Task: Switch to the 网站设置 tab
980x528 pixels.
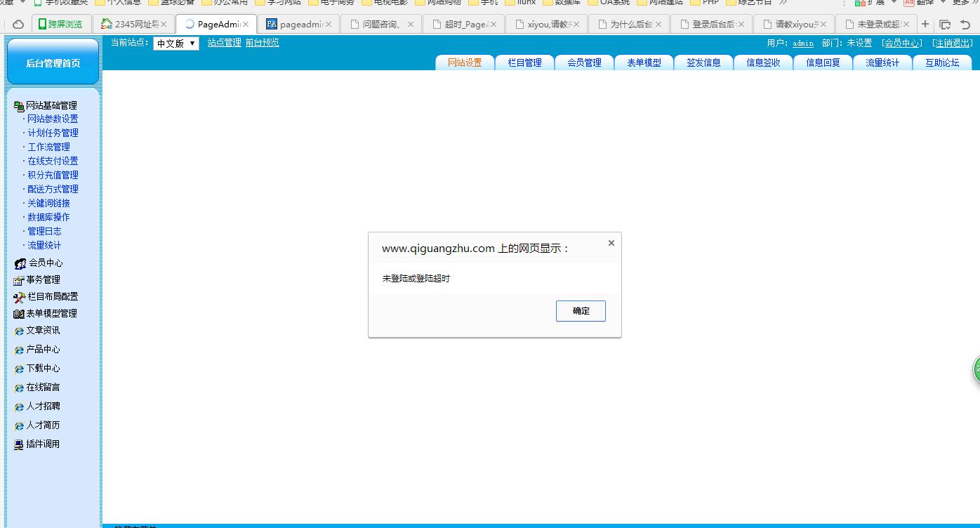Action: (x=465, y=62)
